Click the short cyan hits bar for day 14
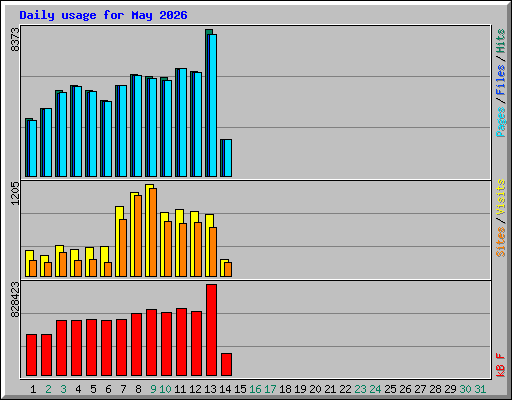This screenshot has height=400, width=512. point(228,158)
